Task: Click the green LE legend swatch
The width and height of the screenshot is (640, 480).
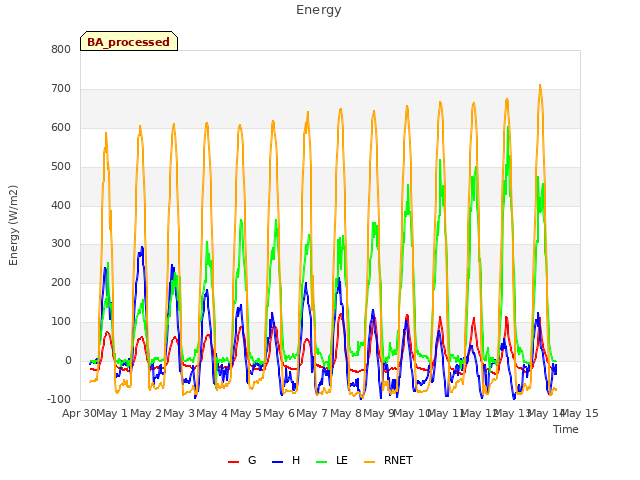Action: pyautogui.click(x=322, y=462)
